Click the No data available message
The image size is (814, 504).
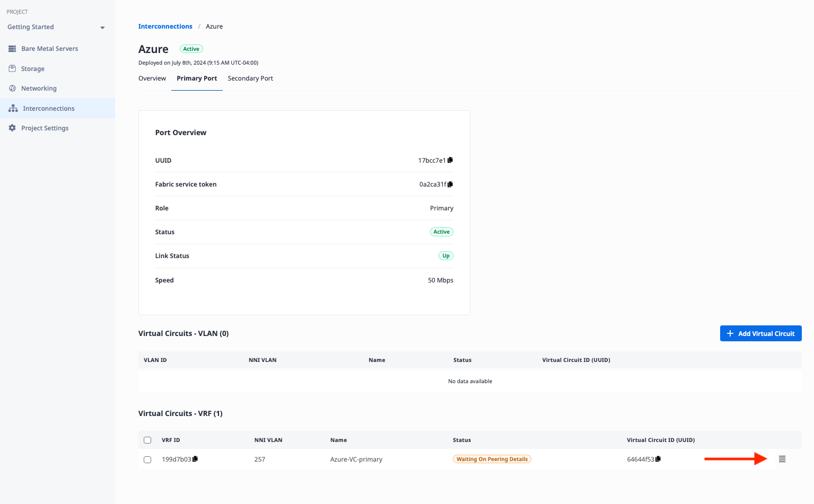coord(470,381)
